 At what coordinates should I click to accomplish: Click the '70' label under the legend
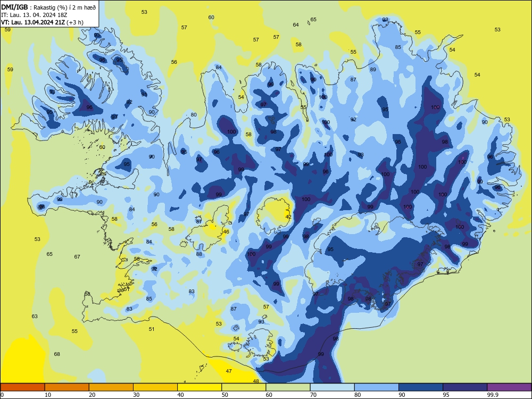click(313, 395)
